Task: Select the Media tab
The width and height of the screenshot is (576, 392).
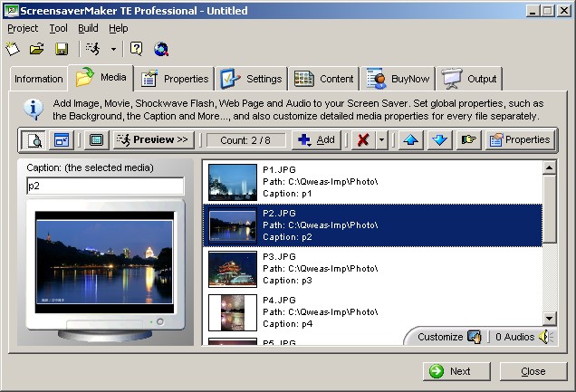Action: (x=101, y=78)
